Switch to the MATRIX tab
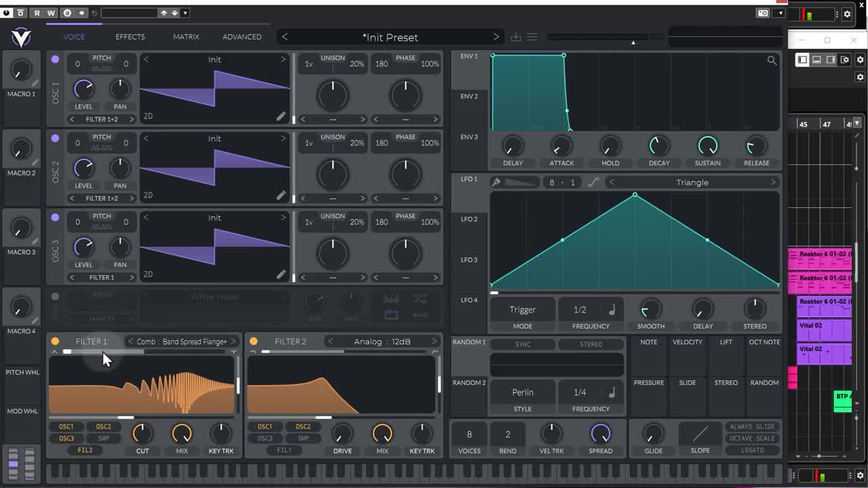The height and width of the screenshot is (488, 868). pyautogui.click(x=186, y=37)
